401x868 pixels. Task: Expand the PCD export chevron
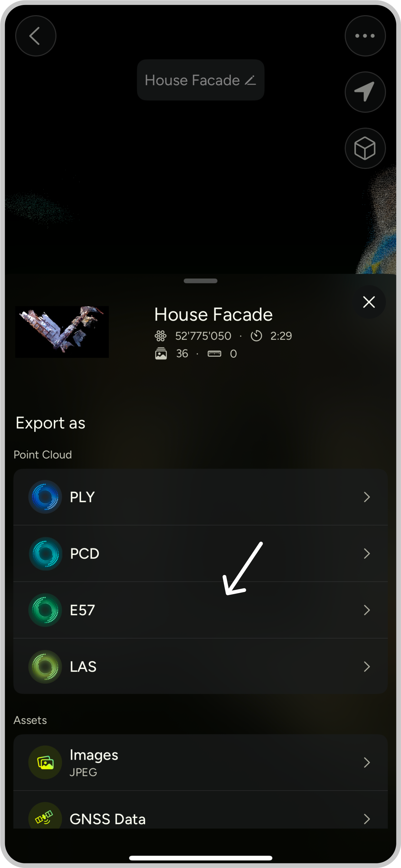[367, 553]
